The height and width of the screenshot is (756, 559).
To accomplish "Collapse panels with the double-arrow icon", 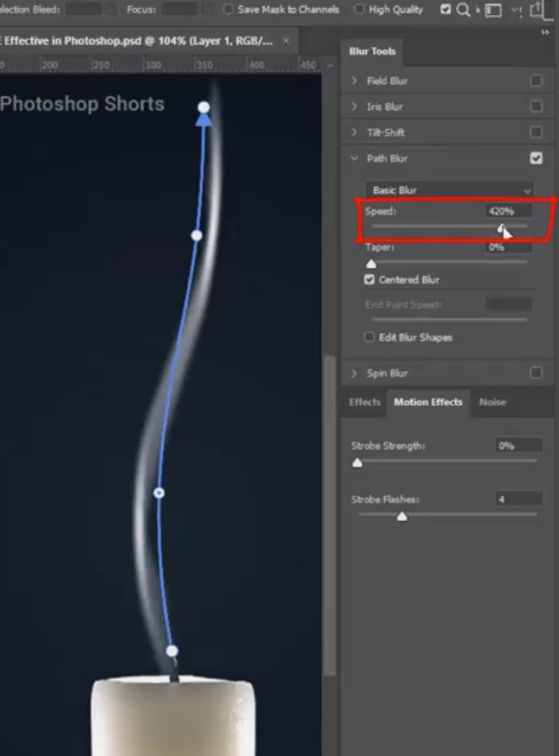I will [545, 32].
